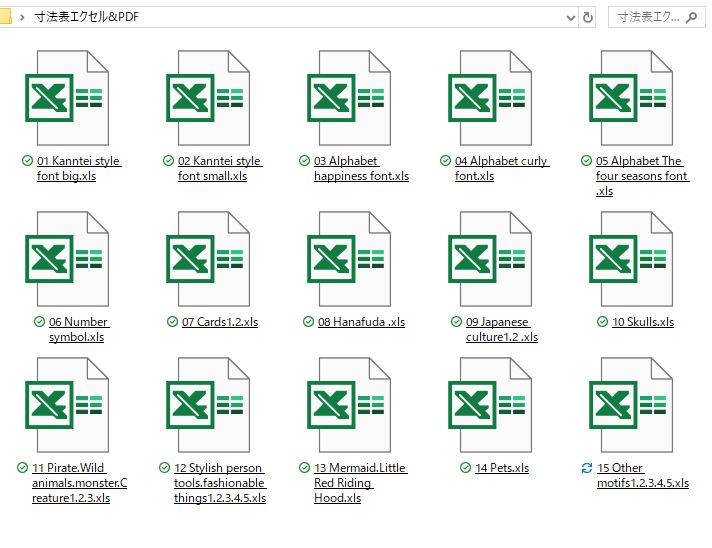
Task: Click file name 14 Pets.xls
Action: (x=502, y=468)
